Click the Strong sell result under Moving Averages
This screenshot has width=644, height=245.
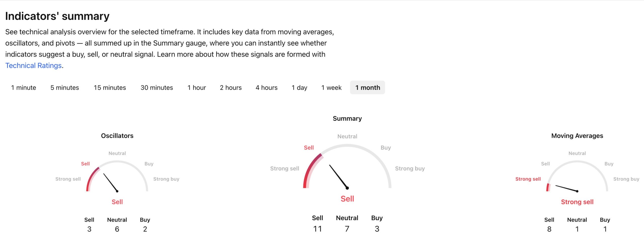577,202
